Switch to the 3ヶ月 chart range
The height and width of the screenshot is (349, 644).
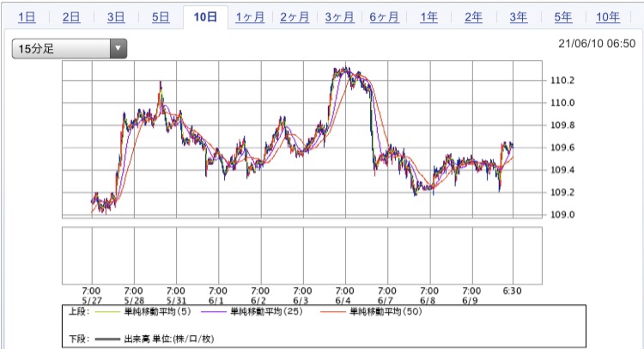[339, 17]
